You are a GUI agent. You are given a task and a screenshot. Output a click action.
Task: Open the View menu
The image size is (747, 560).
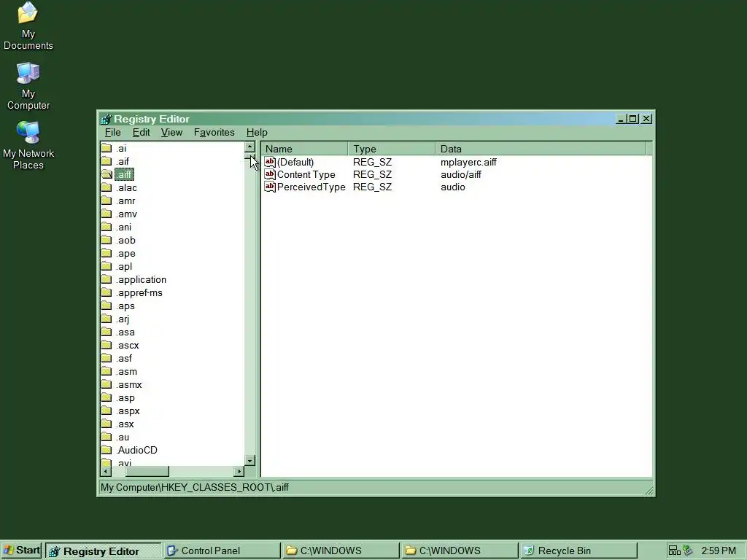(x=171, y=133)
